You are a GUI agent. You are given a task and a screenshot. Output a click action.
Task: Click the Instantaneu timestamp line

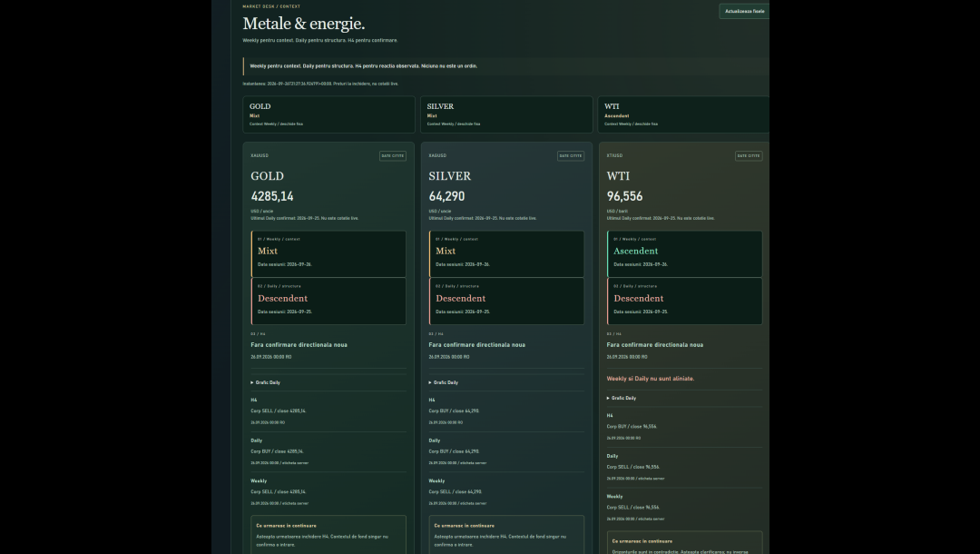[320, 84]
